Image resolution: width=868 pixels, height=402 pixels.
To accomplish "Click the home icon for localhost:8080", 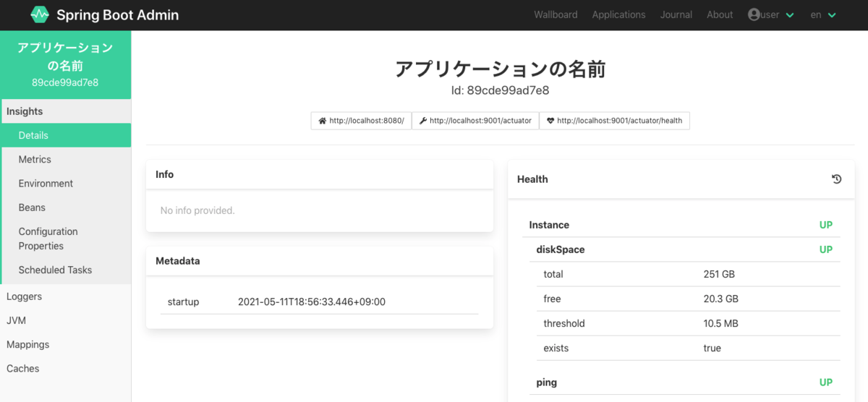I will point(323,121).
